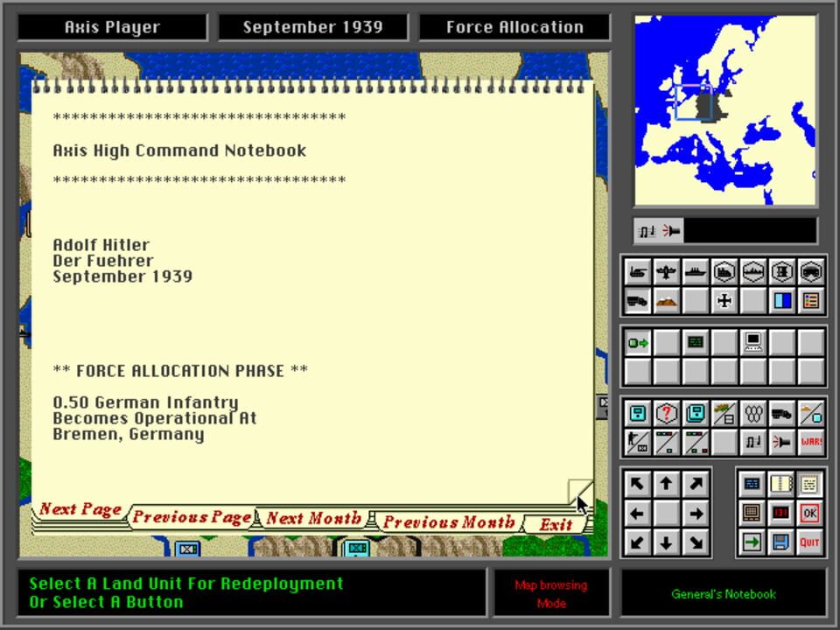
Task: Click the Next Month notebook tab
Action: click(x=313, y=518)
